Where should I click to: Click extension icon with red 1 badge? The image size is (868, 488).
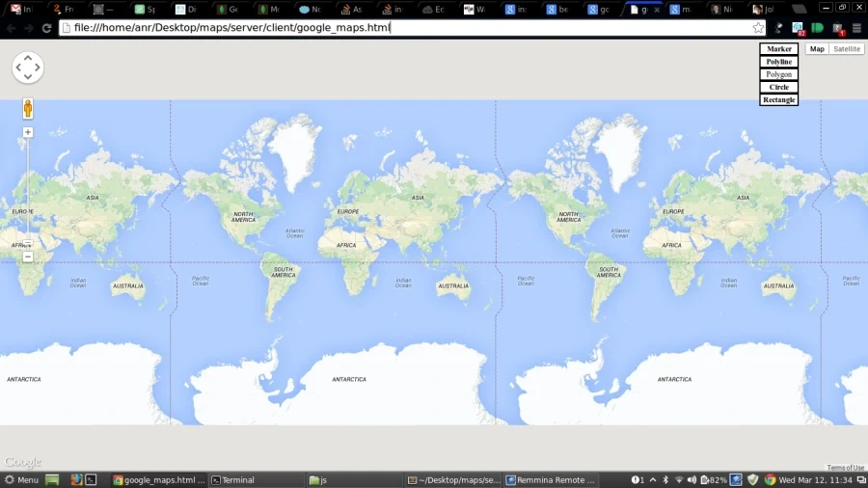tap(837, 28)
